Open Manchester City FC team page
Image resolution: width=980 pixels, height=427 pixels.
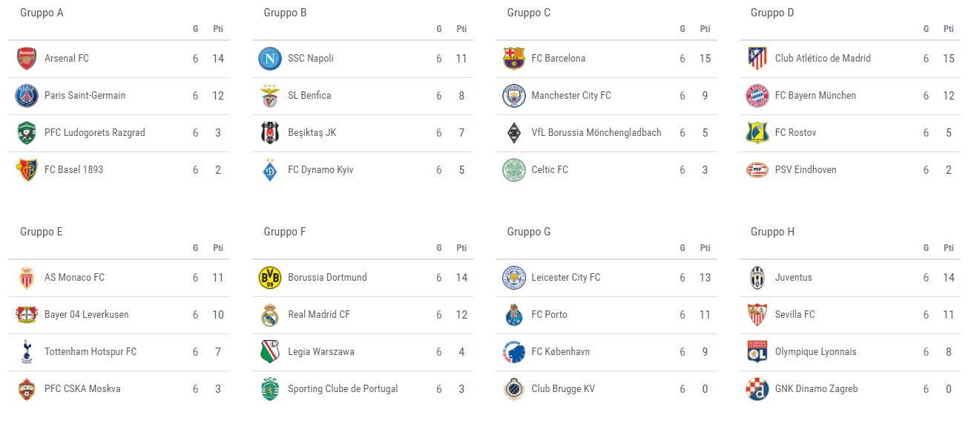pos(570,96)
